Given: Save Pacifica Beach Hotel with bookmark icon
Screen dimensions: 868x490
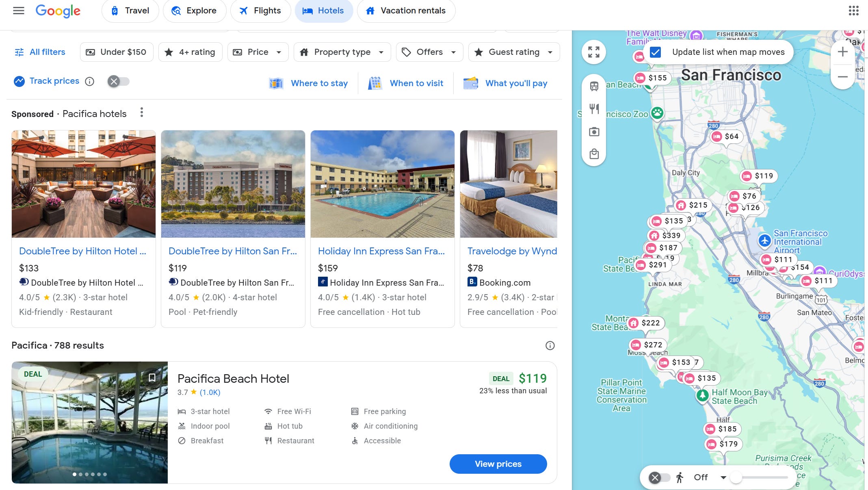Looking at the screenshot, I should pos(152,377).
